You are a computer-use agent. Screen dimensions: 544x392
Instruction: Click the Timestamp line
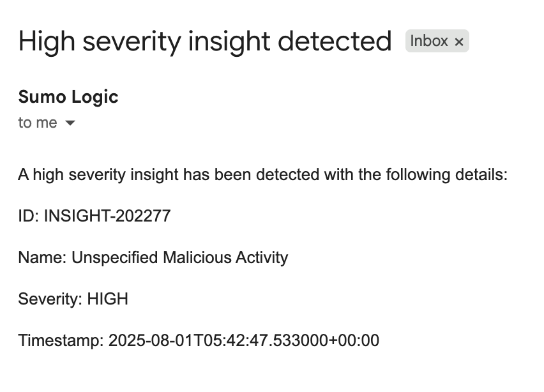pos(198,340)
